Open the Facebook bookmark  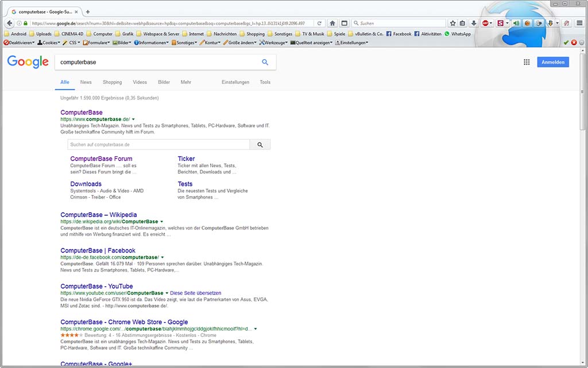pos(399,34)
